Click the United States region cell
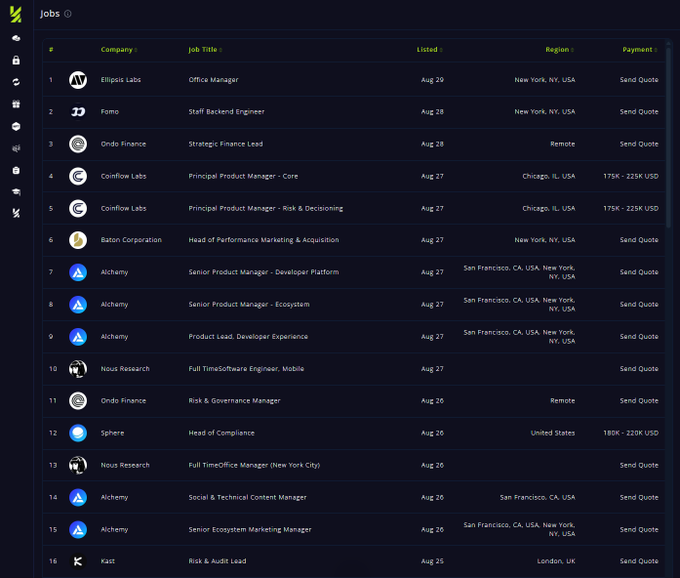Screen dimensions: 680x578 point(553,433)
